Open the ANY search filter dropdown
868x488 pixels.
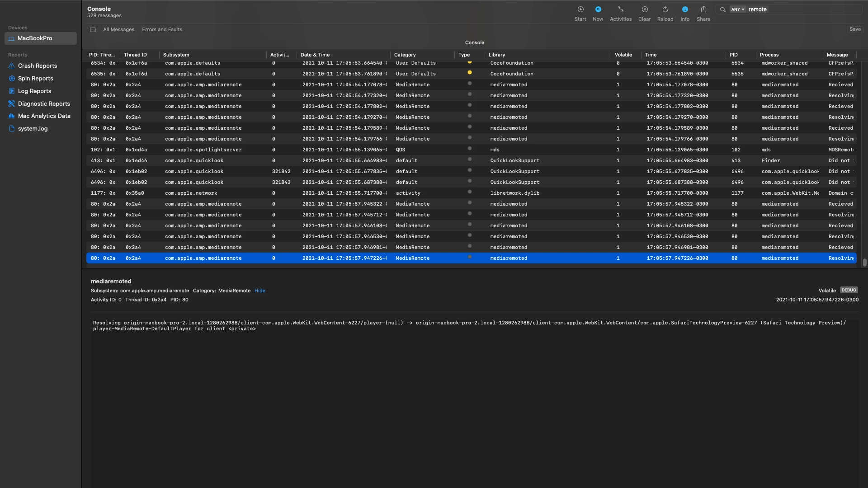tap(737, 9)
